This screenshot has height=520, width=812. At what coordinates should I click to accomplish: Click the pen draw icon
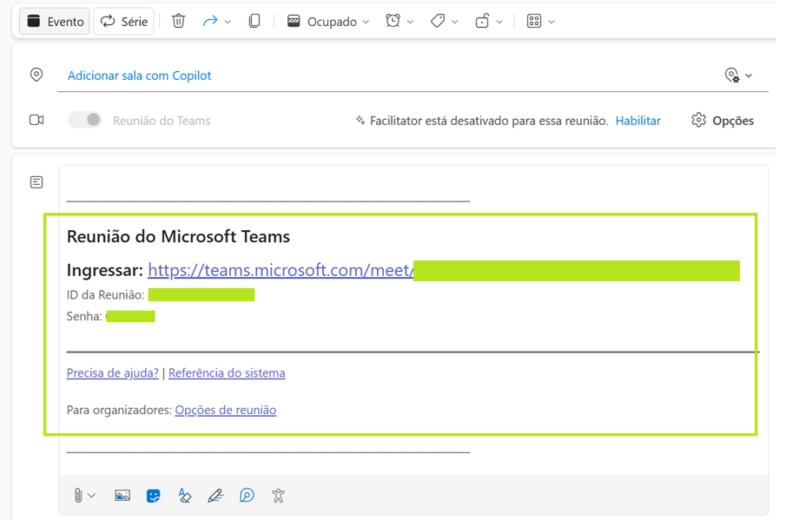point(215,496)
